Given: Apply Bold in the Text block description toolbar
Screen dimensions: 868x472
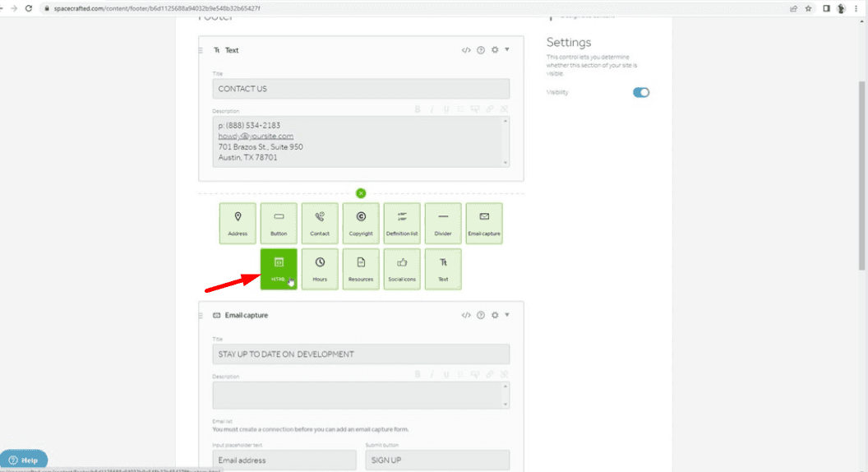Looking at the screenshot, I should point(418,109).
